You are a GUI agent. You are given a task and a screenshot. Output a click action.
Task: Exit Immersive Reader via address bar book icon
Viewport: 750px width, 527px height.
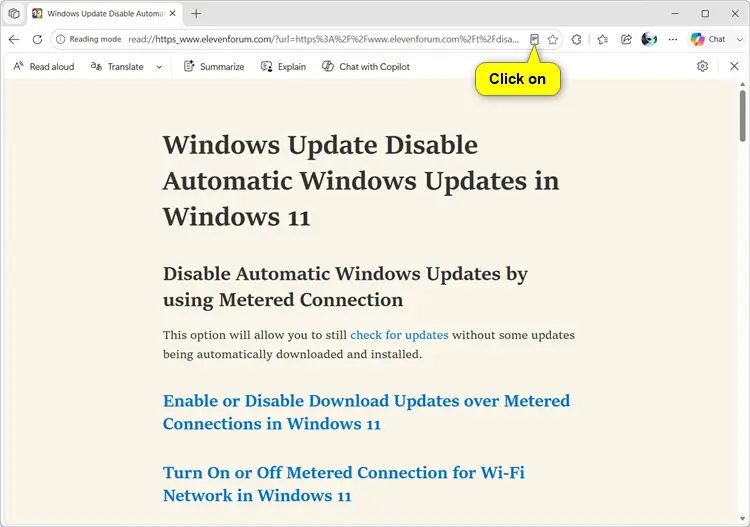[534, 39]
